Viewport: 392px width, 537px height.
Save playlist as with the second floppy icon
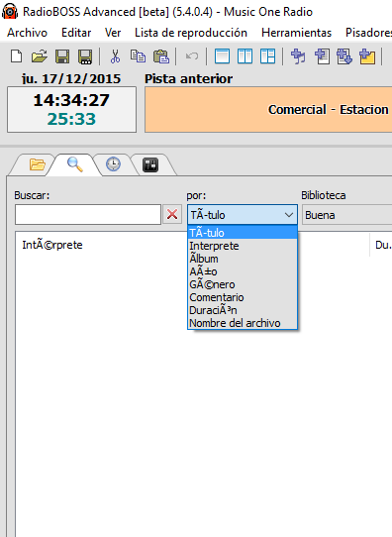coord(85,56)
